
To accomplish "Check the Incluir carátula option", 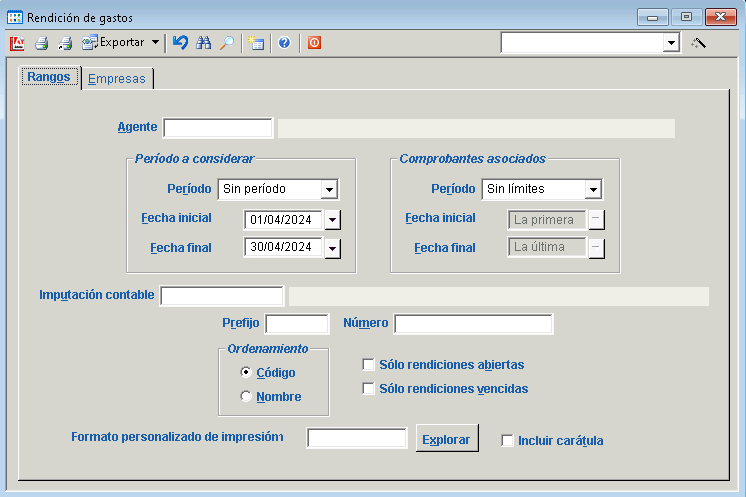I will point(507,440).
